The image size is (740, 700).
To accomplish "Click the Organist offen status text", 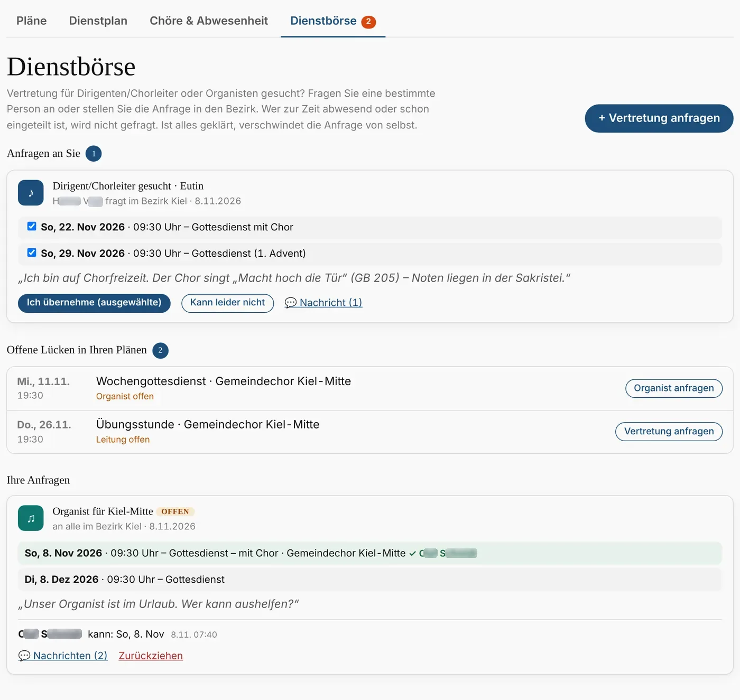I will [125, 396].
